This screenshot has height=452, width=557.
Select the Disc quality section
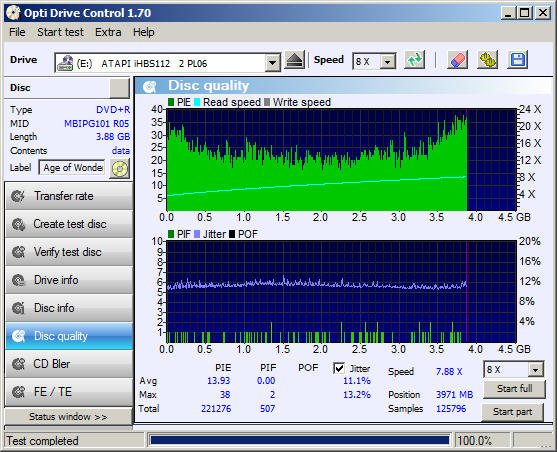(x=69, y=336)
